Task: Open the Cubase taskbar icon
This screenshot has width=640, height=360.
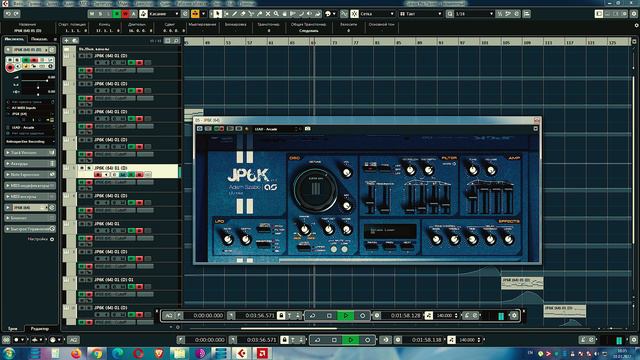Action: point(242,353)
